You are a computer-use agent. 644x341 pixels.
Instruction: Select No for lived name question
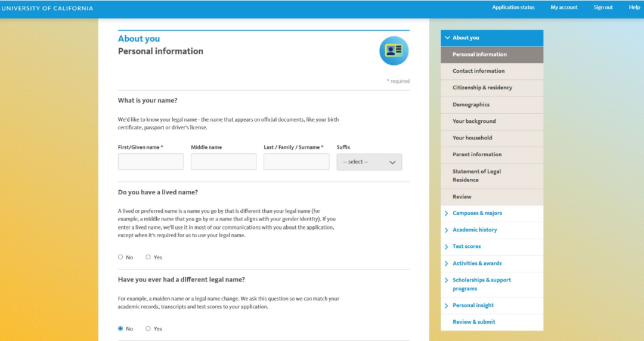[120, 257]
